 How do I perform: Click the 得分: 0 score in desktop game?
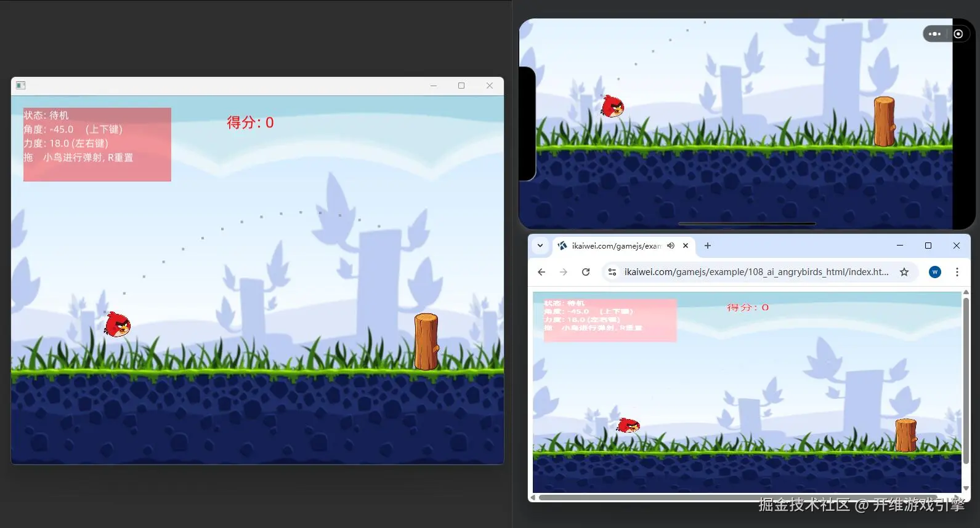click(x=250, y=122)
